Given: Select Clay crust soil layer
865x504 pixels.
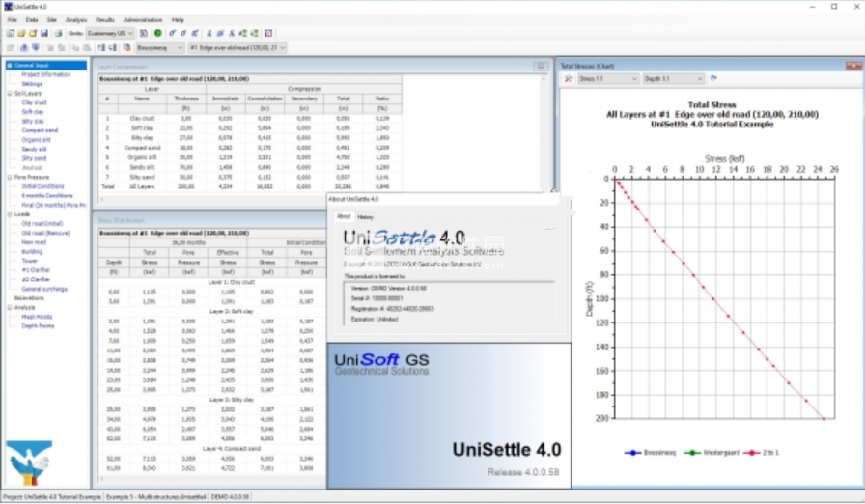Looking at the screenshot, I should [34, 102].
